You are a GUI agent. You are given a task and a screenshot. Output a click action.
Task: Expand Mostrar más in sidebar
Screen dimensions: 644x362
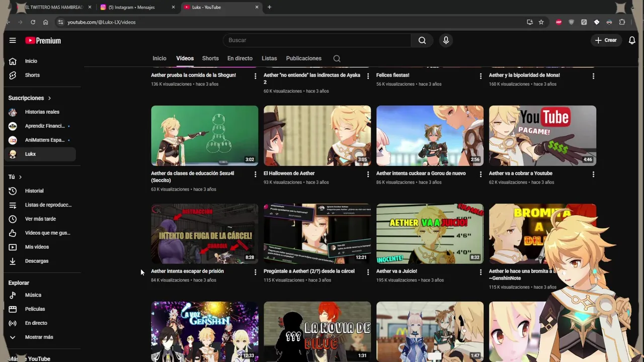click(40, 337)
